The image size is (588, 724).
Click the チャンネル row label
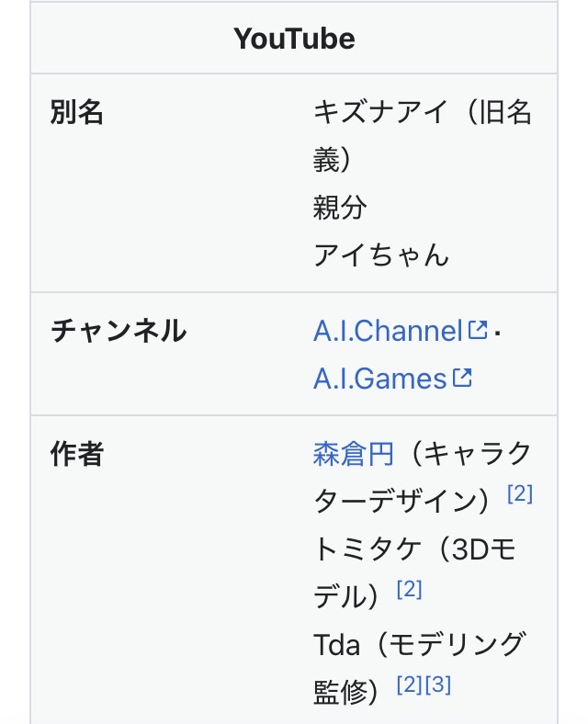coord(119,330)
